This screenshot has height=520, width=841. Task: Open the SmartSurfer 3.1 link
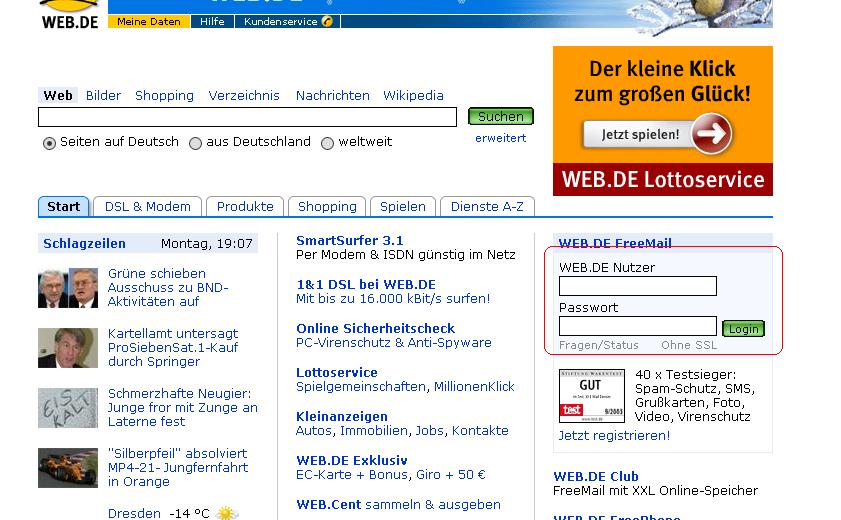click(350, 241)
